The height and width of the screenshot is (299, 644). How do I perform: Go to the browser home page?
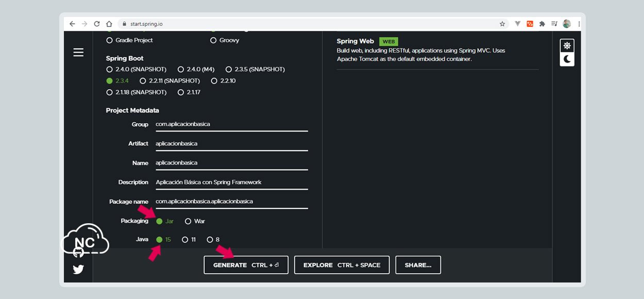(109, 24)
